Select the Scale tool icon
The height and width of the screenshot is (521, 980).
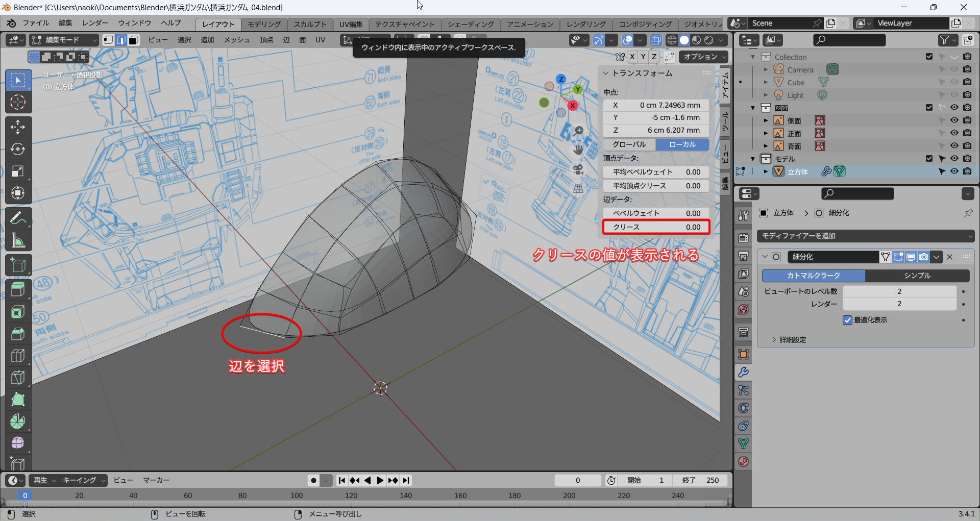(18, 171)
